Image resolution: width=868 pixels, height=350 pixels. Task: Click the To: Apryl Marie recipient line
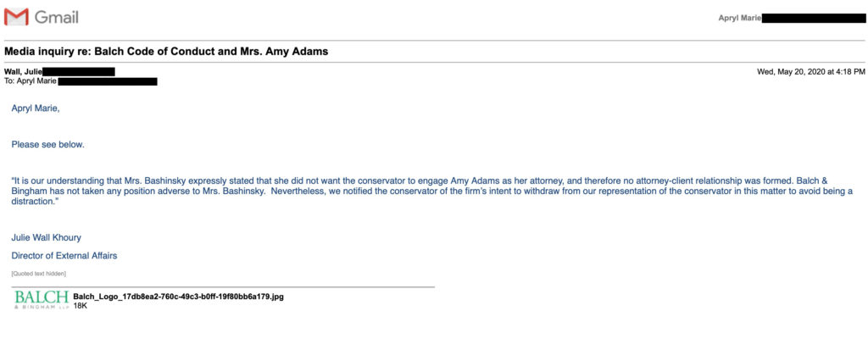point(31,81)
